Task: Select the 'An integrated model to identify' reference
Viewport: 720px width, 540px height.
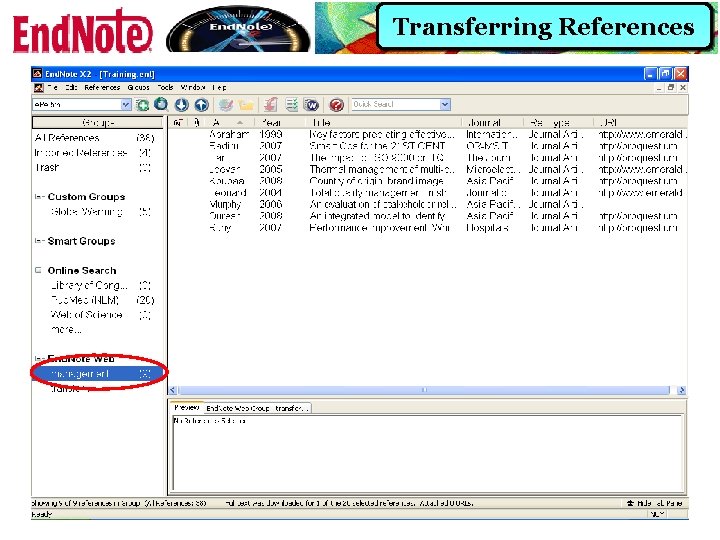Action: click(x=427, y=216)
